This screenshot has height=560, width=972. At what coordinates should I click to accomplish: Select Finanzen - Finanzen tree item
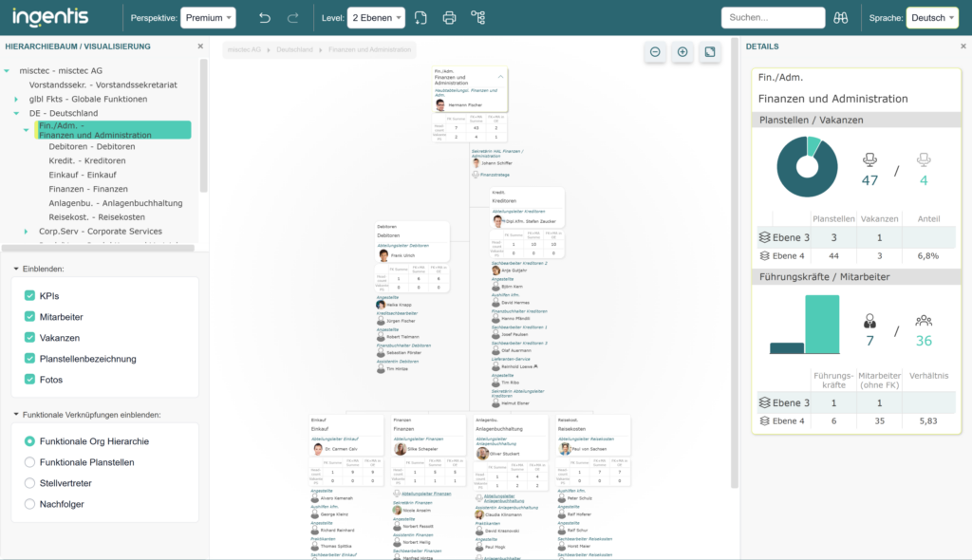(x=88, y=189)
